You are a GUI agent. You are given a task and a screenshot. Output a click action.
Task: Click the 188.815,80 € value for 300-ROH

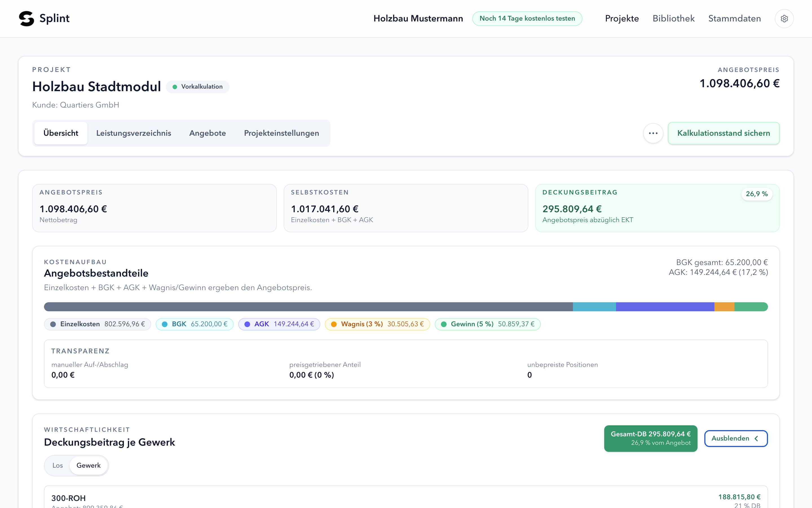[x=739, y=497]
